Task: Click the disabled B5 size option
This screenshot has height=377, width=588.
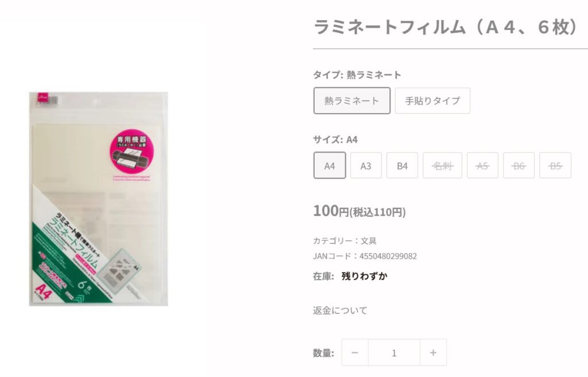Action: coord(555,165)
